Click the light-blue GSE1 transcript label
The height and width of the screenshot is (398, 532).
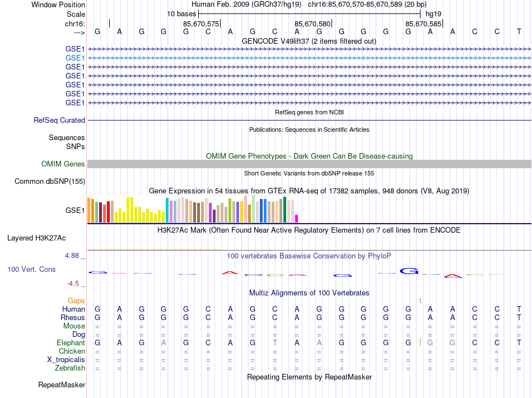(75, 58)
